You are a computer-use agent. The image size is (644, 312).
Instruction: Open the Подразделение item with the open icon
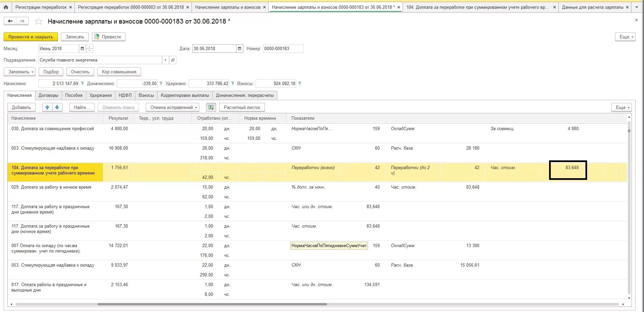click(x=173, y=60)
